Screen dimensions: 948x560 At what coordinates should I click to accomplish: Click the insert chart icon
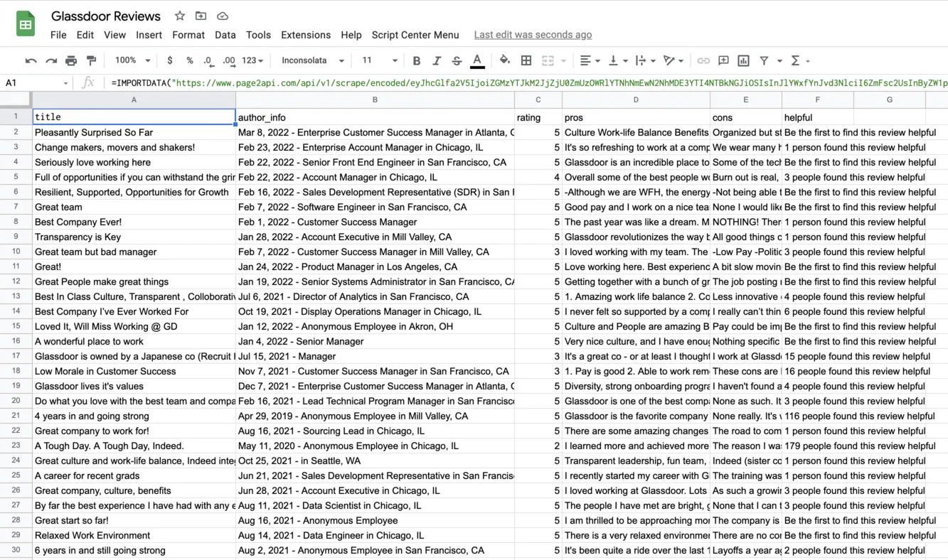pos(743,60)
